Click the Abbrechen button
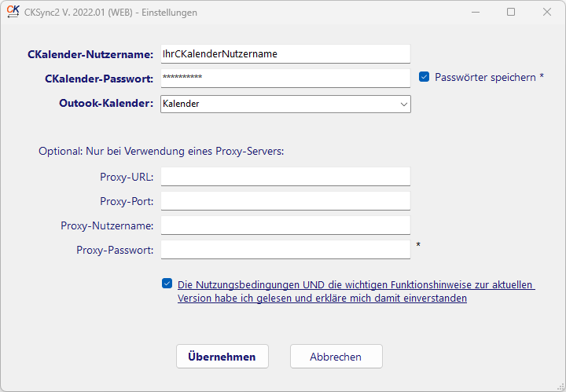Screen dimensions: 566x392 [336, 357]
